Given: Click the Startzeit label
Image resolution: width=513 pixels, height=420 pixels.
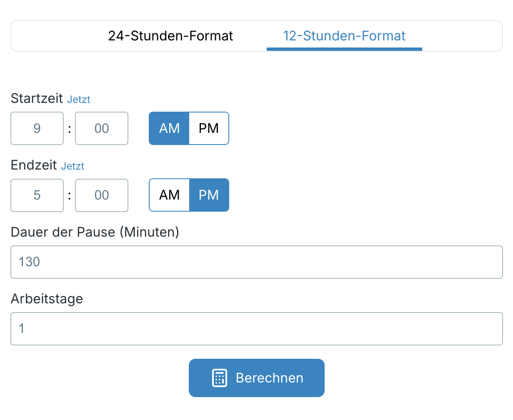Looking at the screenshot, I should 35,99.
